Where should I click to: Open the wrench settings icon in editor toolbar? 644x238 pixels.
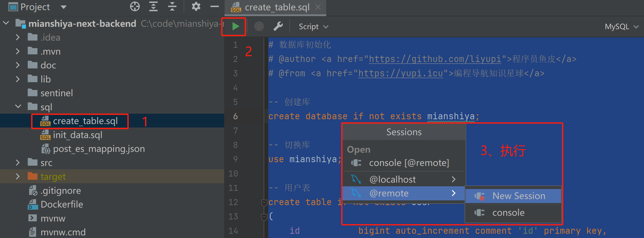click(278, 27)
